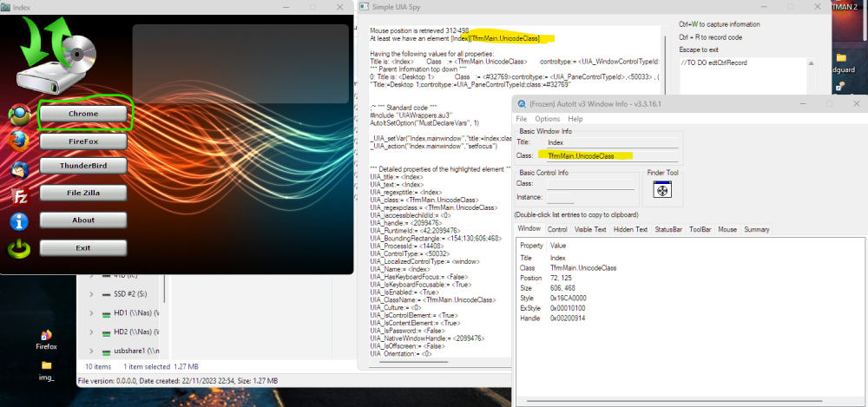
Task: Click the Size row value 606, 468
Action: pos(562,288)
